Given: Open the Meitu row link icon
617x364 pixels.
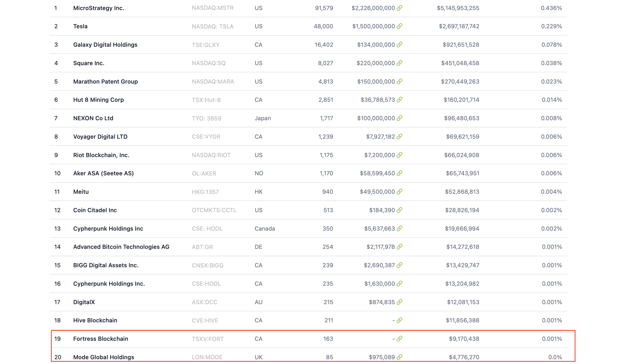Looking at the screenshot, I should [399, 192].
